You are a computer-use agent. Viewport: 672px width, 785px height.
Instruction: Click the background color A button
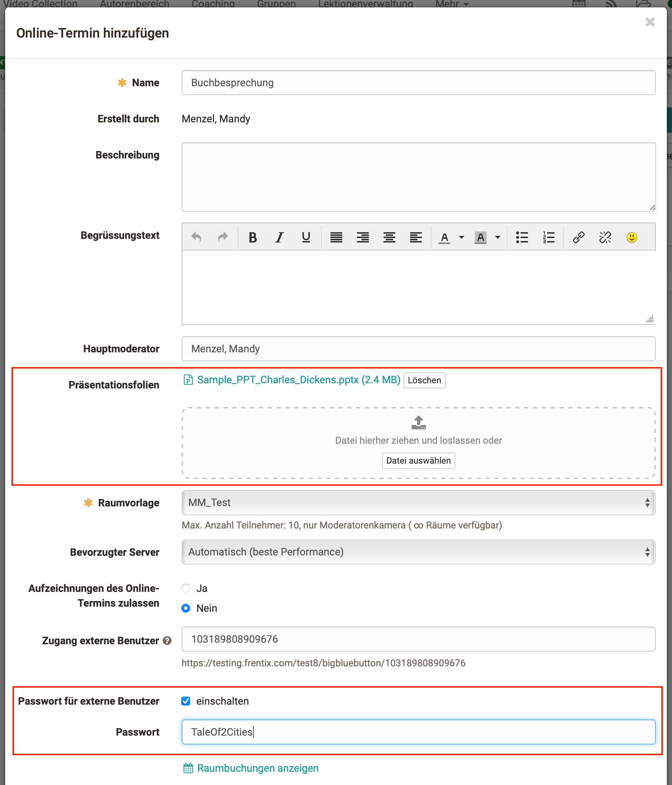coord(480,238)
